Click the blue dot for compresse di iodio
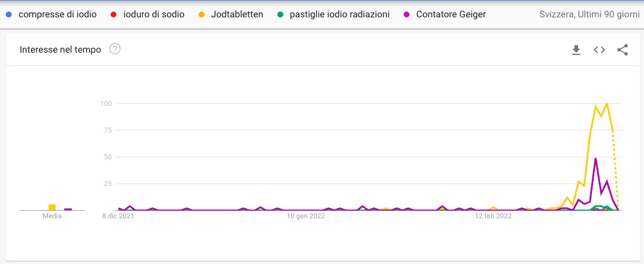Screen dimensions: 644x264 pyautogui.click(x=9, y=14)
